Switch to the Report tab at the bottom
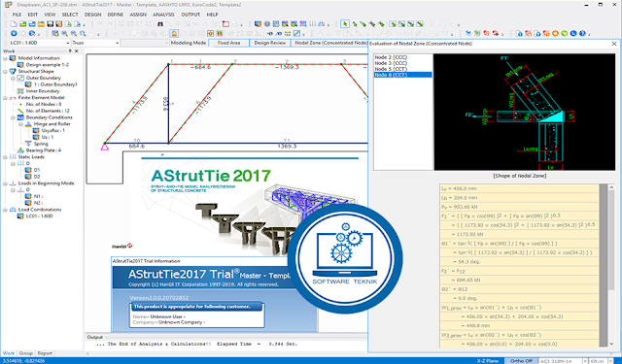Screen dimensions: 622x364 pos(45,353)
